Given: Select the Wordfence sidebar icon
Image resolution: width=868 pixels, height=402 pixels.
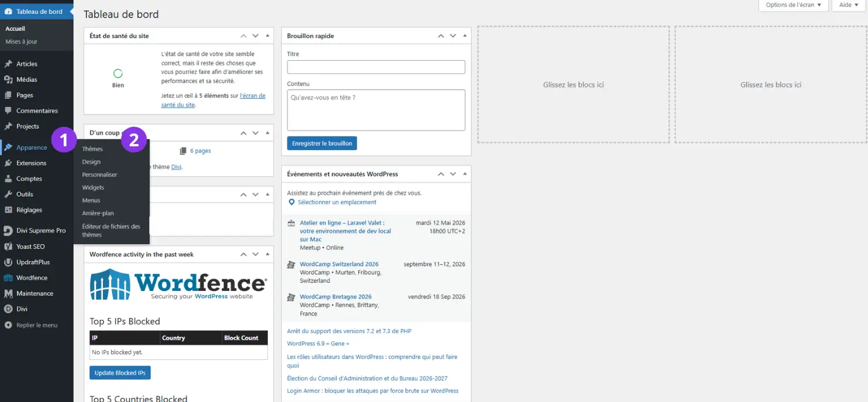Looking at the screenshot, I should coord(8,278).
